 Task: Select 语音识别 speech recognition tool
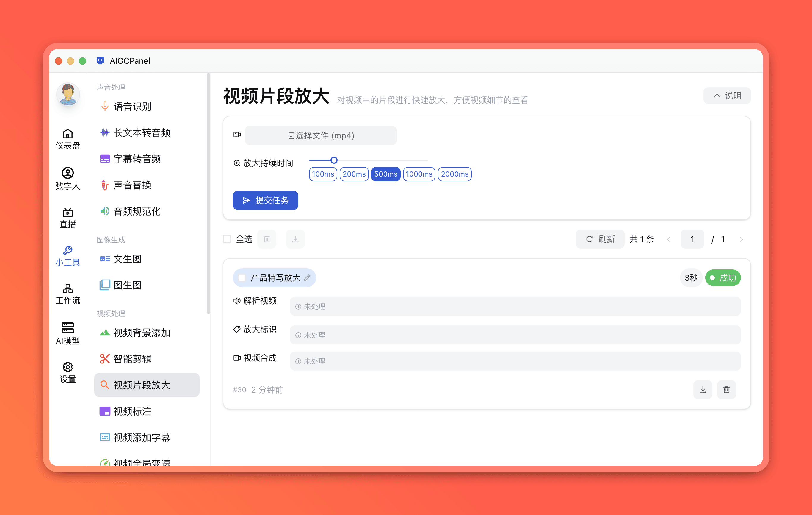point(147,107)
